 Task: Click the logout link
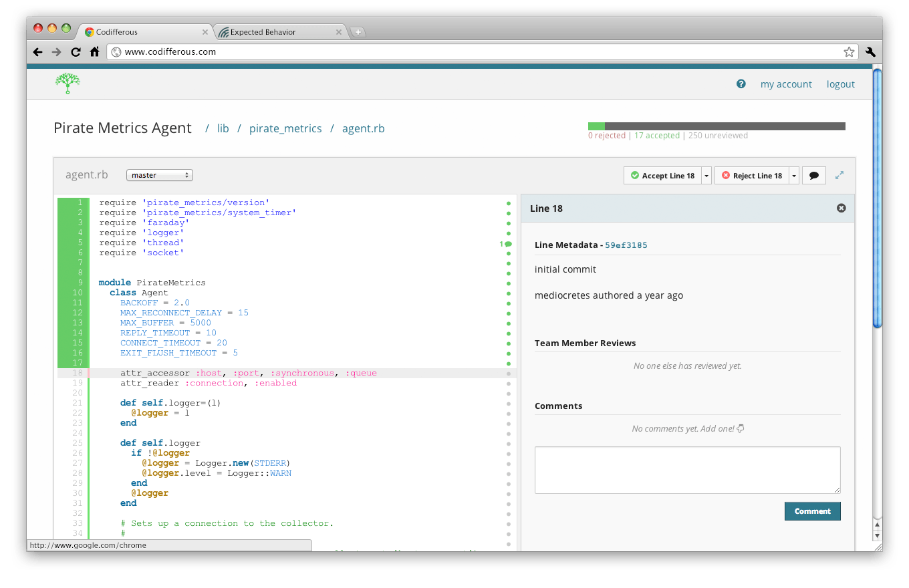coord(841,84)
